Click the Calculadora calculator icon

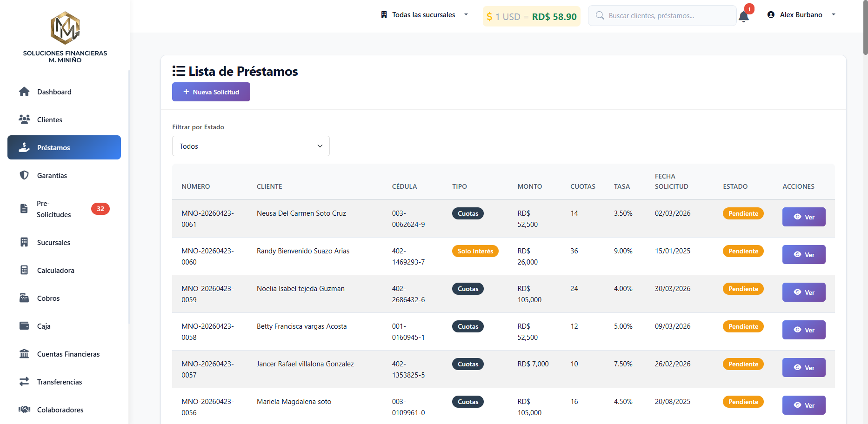24,270
